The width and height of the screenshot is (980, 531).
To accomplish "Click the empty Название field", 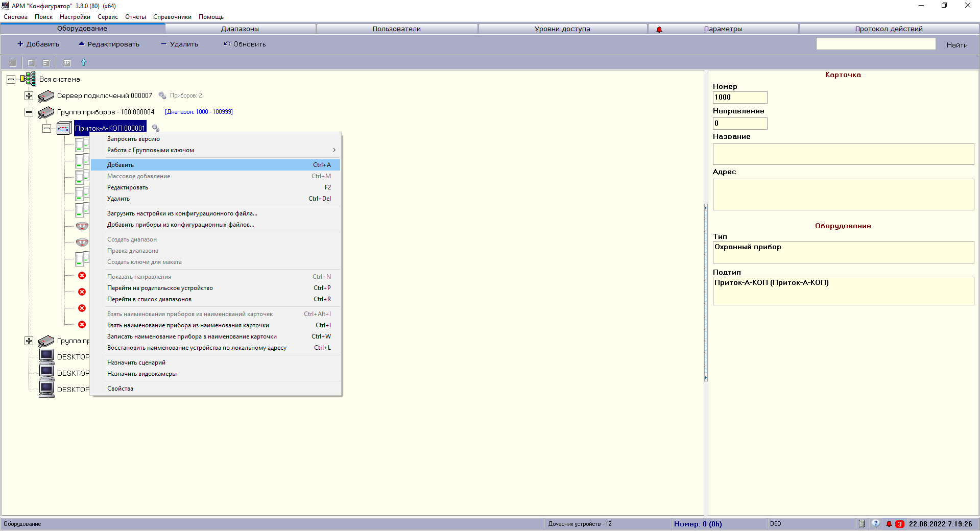I will [843, 154].
